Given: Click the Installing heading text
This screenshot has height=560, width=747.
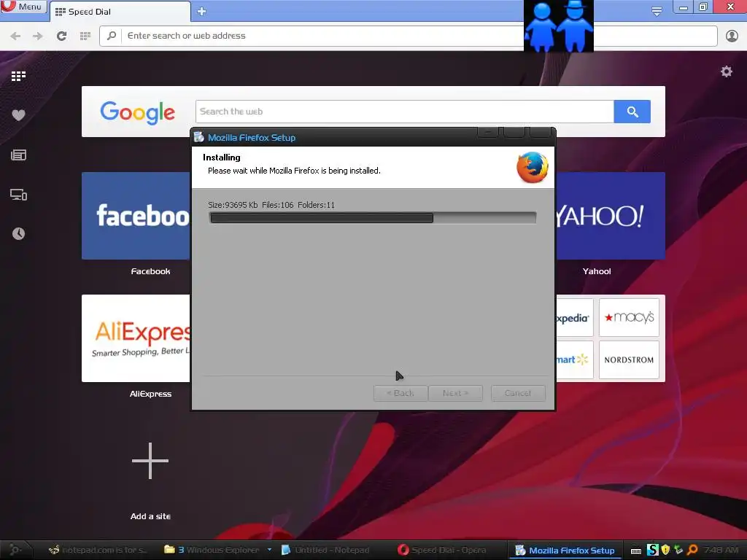Looking at the screenshot, I should [x=222, y=157].
